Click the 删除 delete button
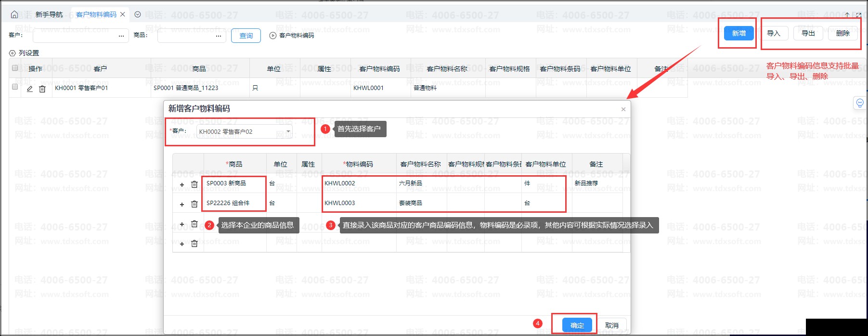 [x=843, y=33]
